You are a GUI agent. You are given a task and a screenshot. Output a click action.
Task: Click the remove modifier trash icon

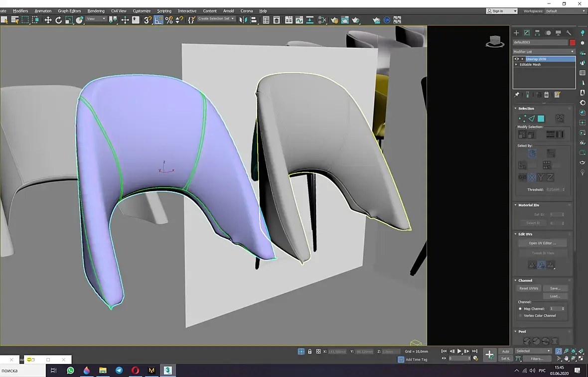[546, 95]
